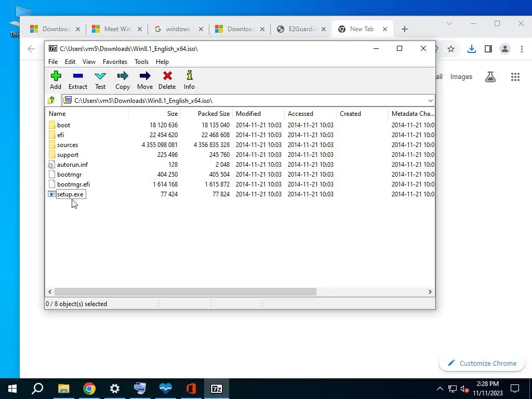Open the Chrome profile avatar icon
The width and height of the screenshot is (532, 399).
coord(505,49)
